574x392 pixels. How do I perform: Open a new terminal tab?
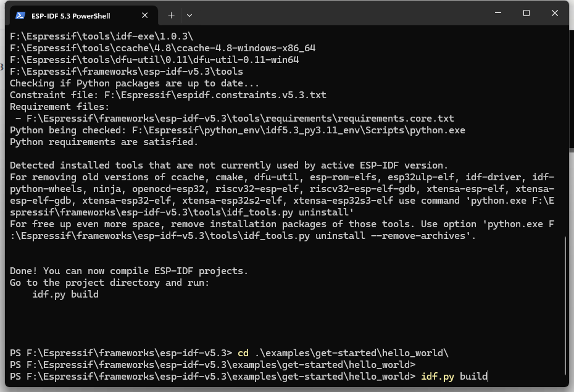(171, 15)
